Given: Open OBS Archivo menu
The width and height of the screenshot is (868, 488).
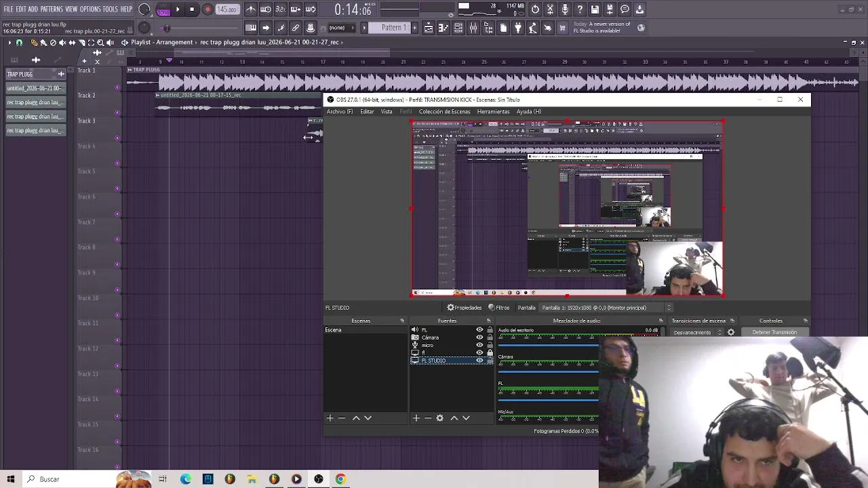Looking at the screenshot, I should tap(340, 112).
